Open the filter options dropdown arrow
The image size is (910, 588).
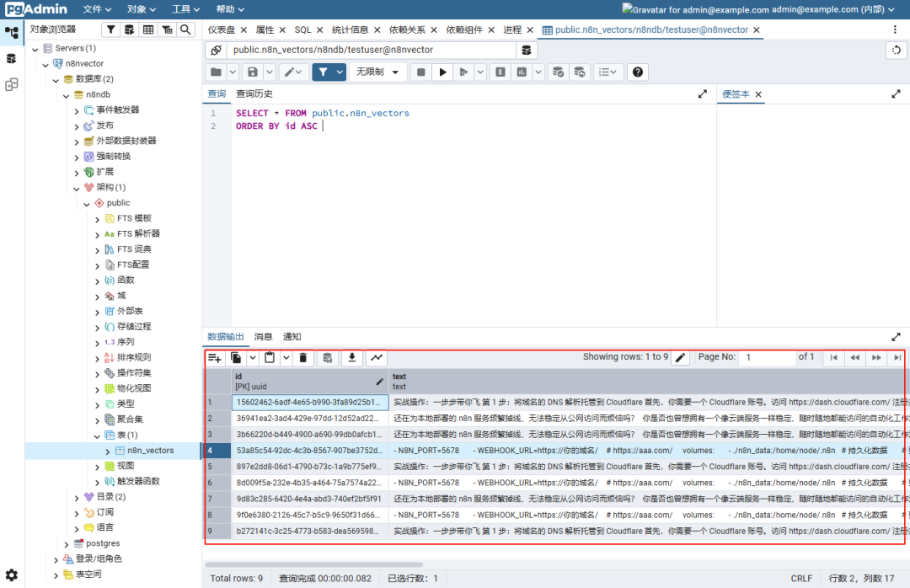(340, 72)
